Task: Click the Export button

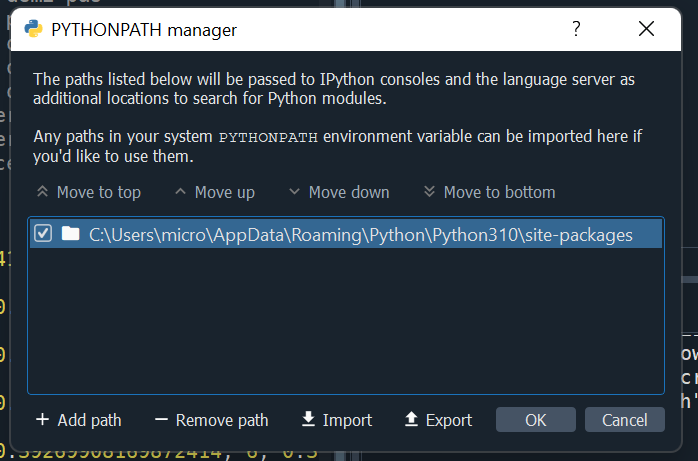Action: [x=438, y=420]
